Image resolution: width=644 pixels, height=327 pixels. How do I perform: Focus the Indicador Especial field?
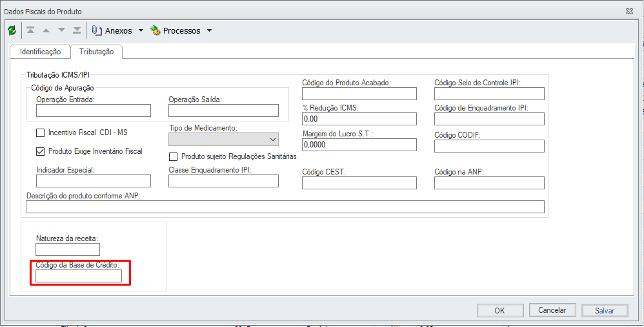pyautogui.click(x=94, y=181)
